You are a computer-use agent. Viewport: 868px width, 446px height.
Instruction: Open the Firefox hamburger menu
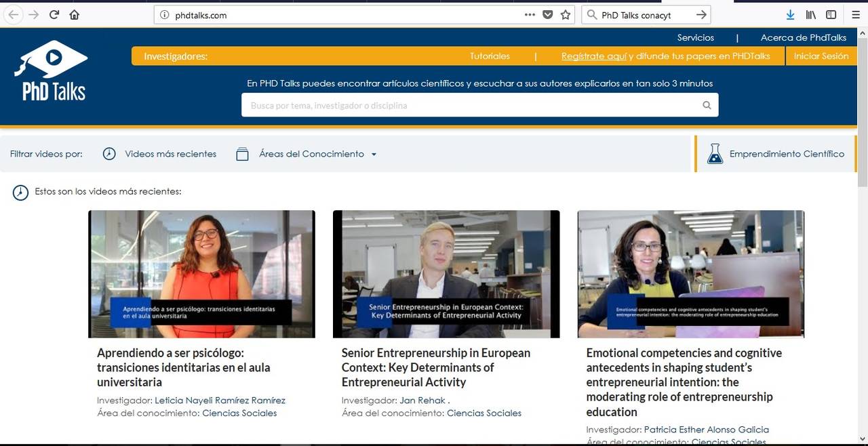[x=851, y=15]
